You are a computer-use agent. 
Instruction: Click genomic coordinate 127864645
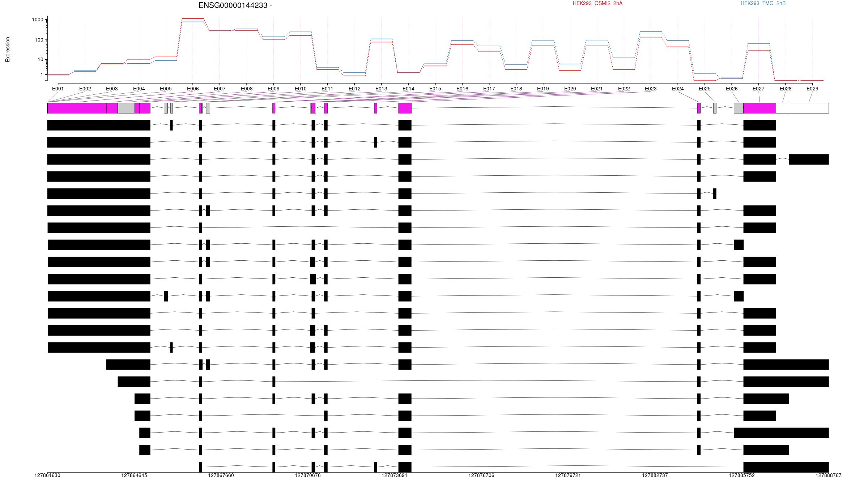134,475
